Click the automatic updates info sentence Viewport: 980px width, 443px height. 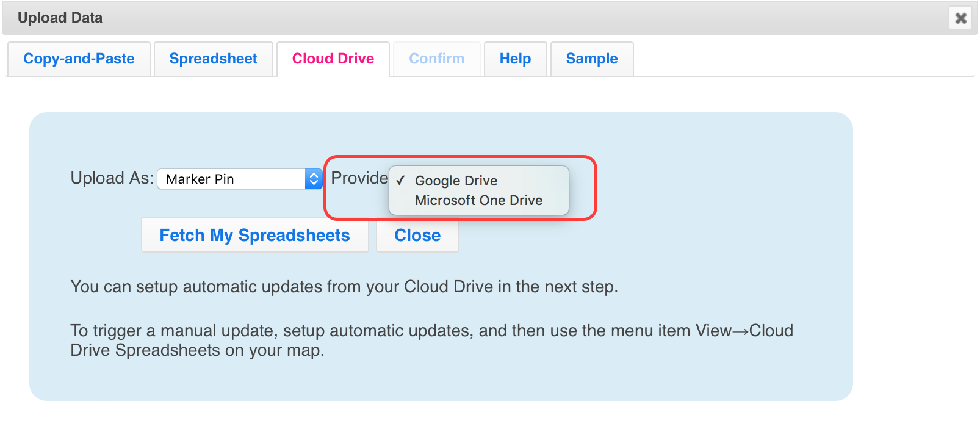(x=344, y=287)
